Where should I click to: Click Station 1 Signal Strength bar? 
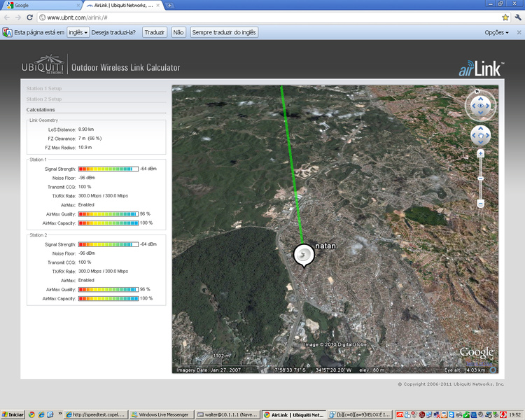pos(108,169)
